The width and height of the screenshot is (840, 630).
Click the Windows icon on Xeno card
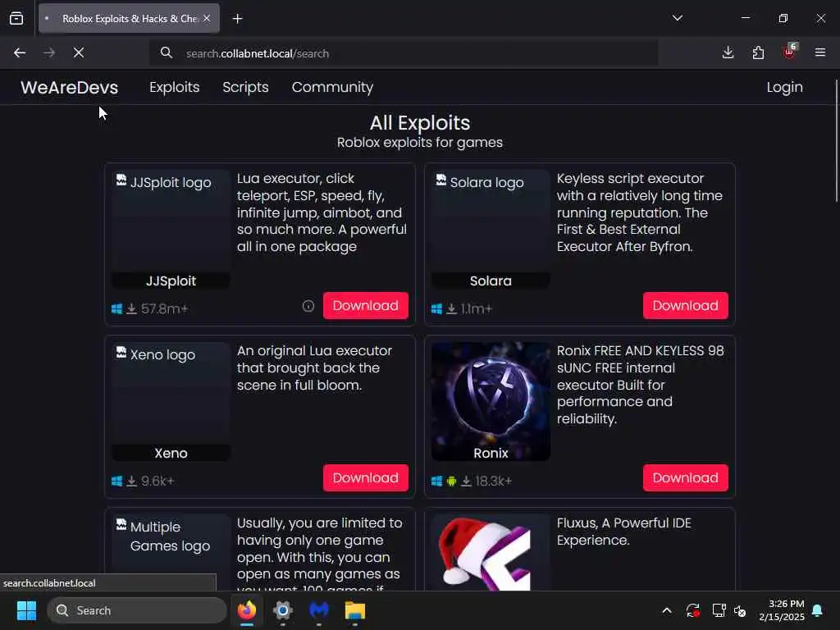pyautogui.click(x=116, y=482)
